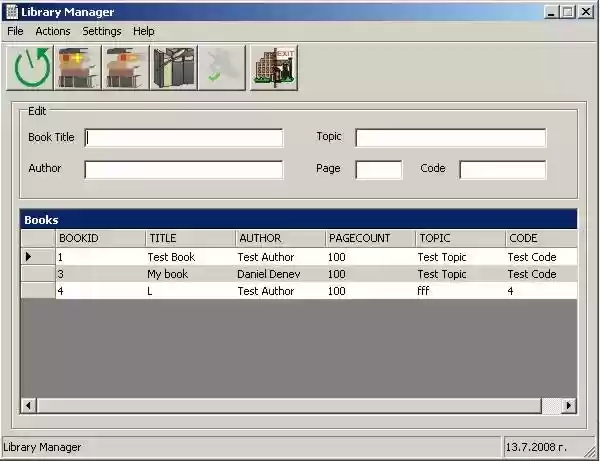The image size is (600, 461).
Task: Click the greyed-out checkmark toolbar icon
Action: (222, 68)
